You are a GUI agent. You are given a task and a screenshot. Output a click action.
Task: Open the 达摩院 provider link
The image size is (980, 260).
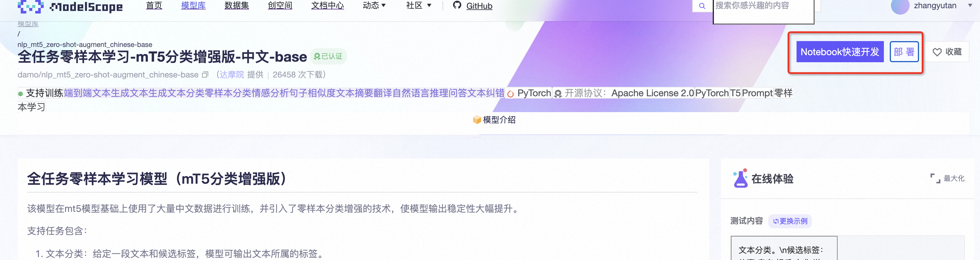(232, 75)
